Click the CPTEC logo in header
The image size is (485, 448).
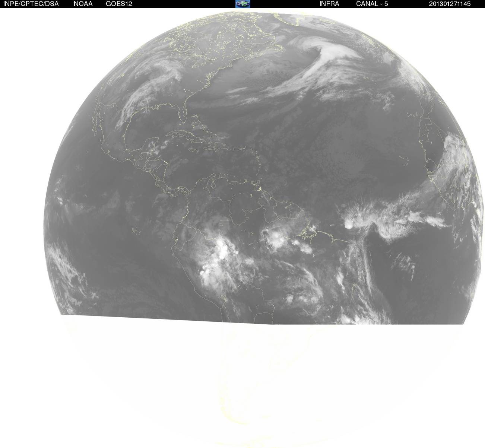pyautogui.click(x=243, y=4)
